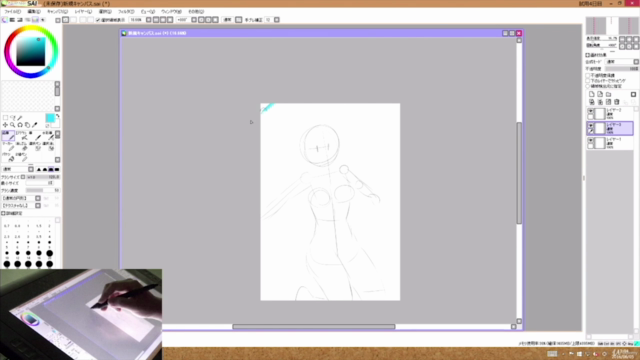Select the move tool
Viewport: 640px width, 360px height.
click(x=5, y=125)
